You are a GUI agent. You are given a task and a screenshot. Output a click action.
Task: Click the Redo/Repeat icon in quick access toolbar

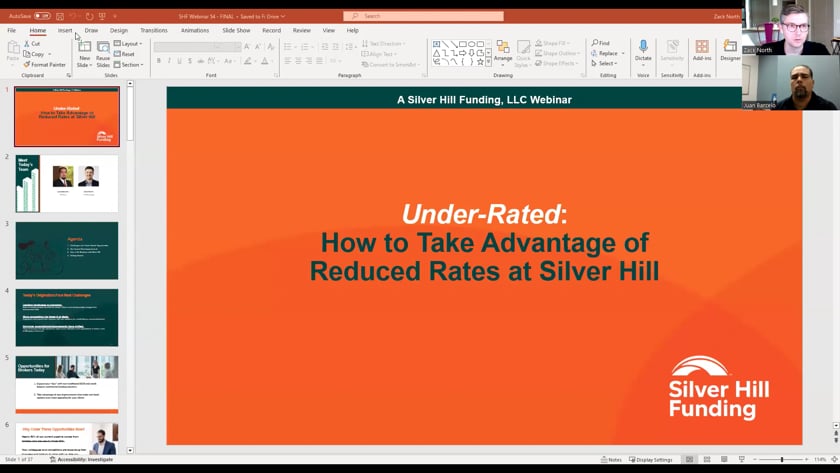click(89, 16)
